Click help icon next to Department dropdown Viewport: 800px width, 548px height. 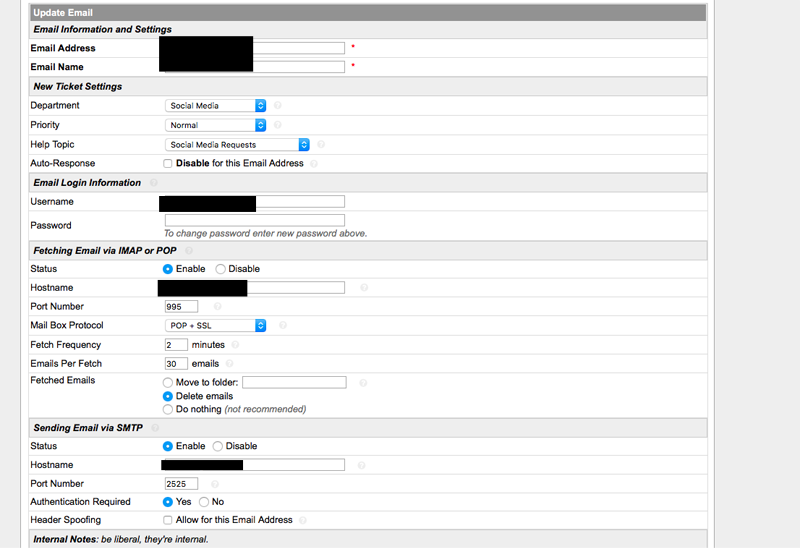click(278, 105)
